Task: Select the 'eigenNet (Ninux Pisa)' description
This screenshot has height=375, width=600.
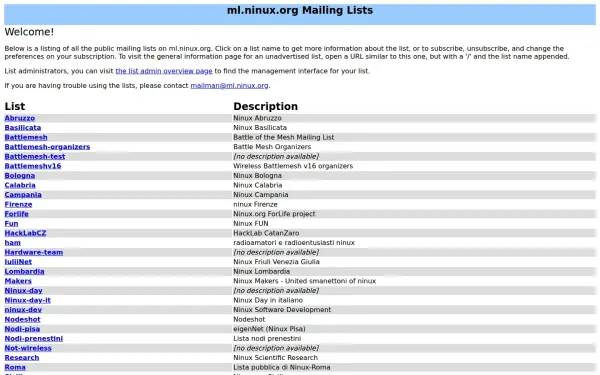Action: (269, 329)
